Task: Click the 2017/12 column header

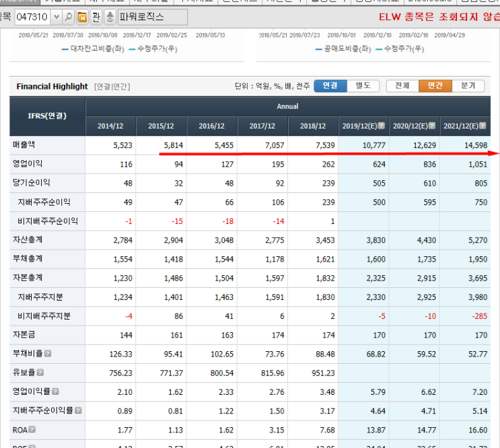Action: 262,126
